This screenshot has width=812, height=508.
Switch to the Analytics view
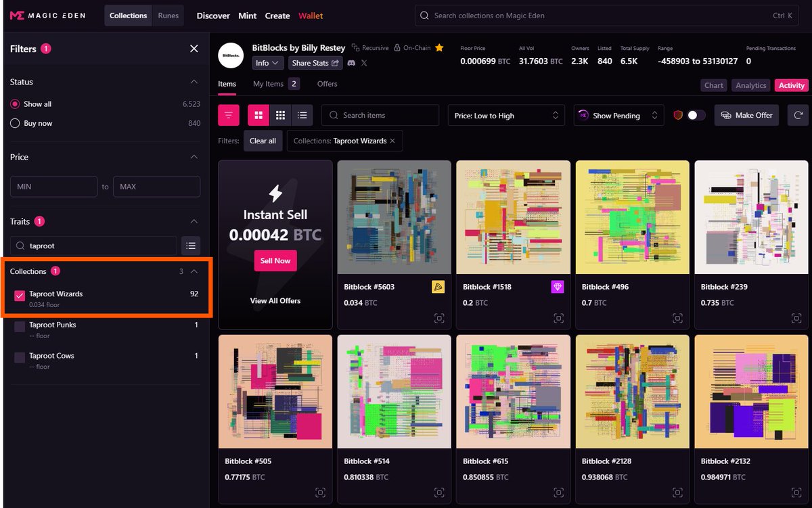click(751, 85)
